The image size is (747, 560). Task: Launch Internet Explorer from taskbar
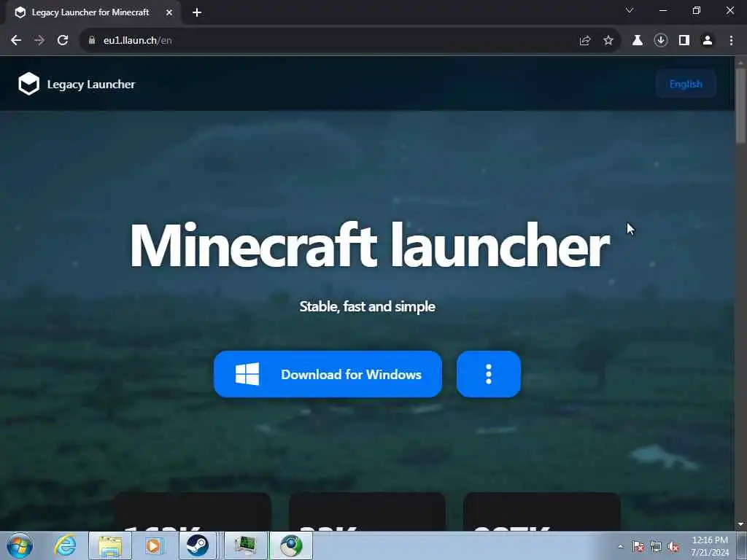click(x=65, y=545)
